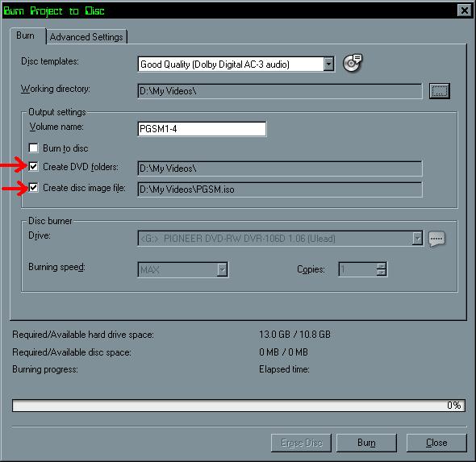Open the Disc templates dropdown
Image resolution: width=476 pixels, height=462 pixels.
click(328, 64)
